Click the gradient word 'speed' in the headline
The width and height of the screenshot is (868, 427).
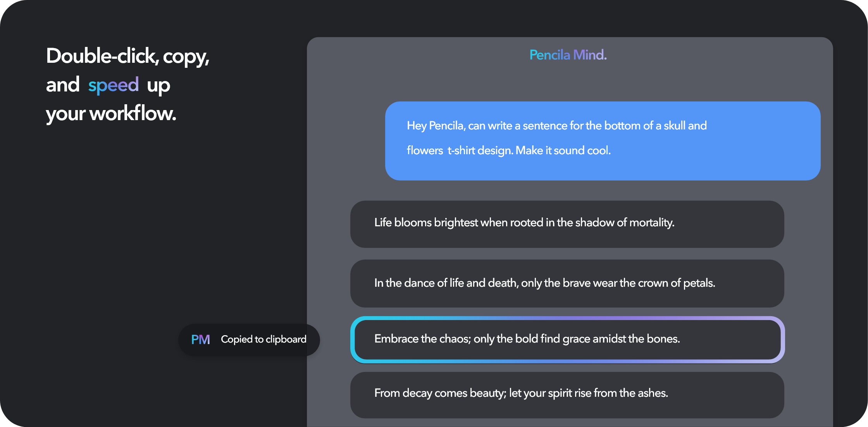point(114,85)
